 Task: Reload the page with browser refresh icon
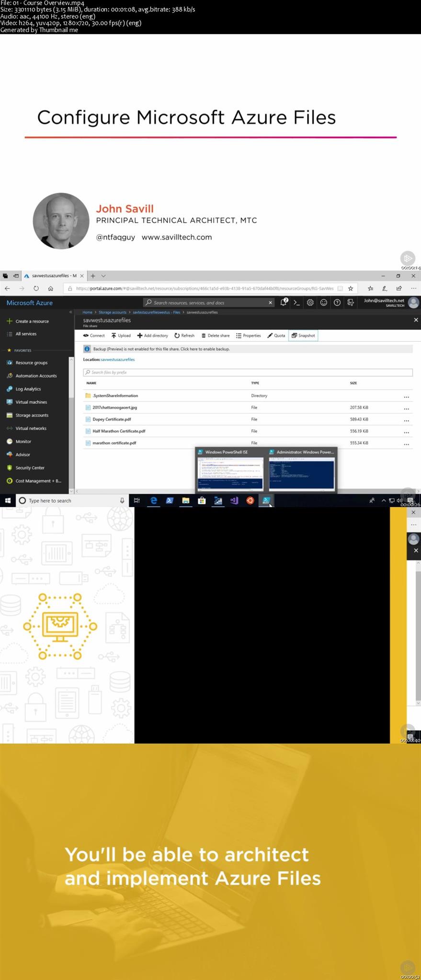[x=36, y=289]
